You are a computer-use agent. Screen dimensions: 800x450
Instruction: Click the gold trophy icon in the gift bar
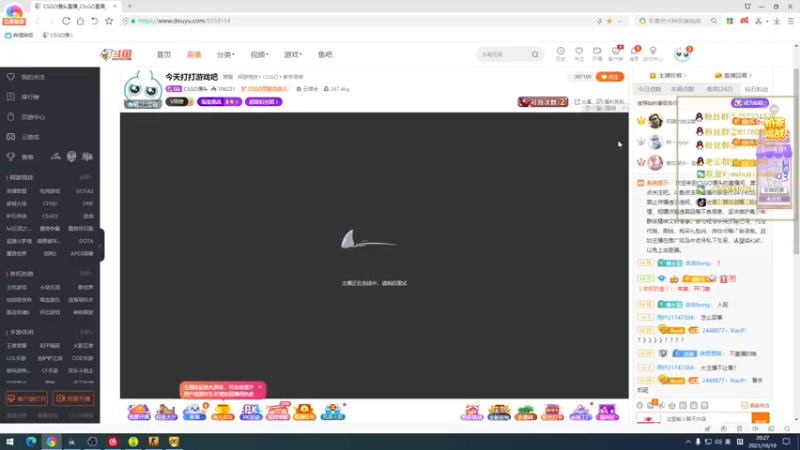[x=222, y=411]
